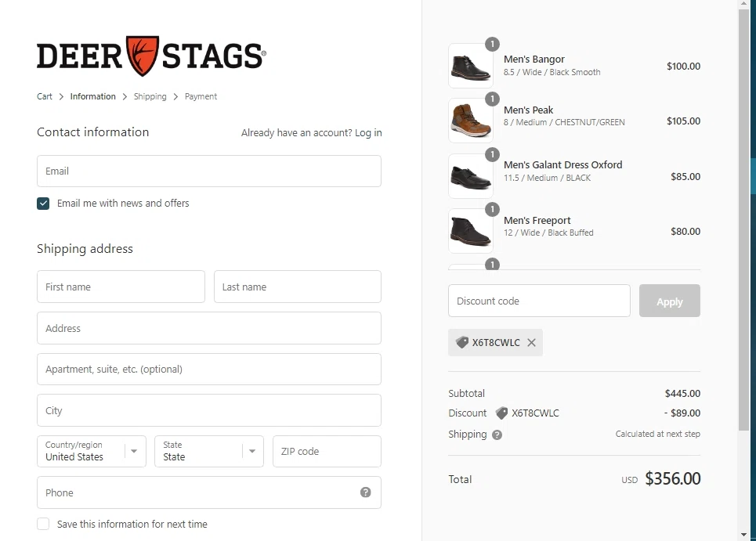Screen dimensions: 756x541
Task: Click the Log in link
Action: pyautogui.click(x=368, y=133)
